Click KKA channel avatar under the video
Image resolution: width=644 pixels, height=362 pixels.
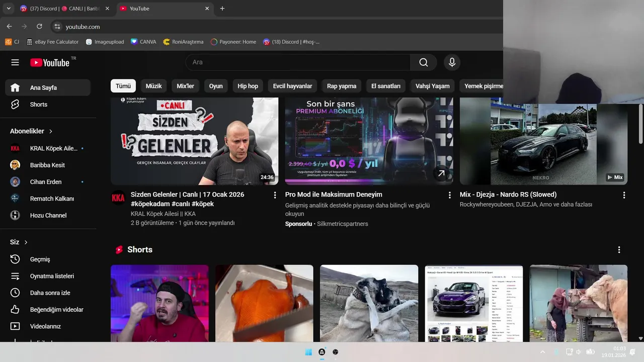(x=118, y=198)
